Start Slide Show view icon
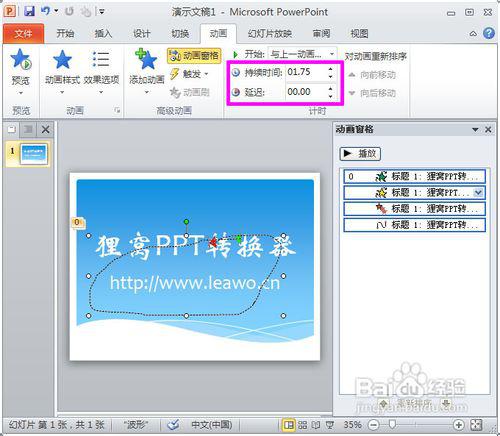This screenshot has width=500, height=436. pos(330,425)
